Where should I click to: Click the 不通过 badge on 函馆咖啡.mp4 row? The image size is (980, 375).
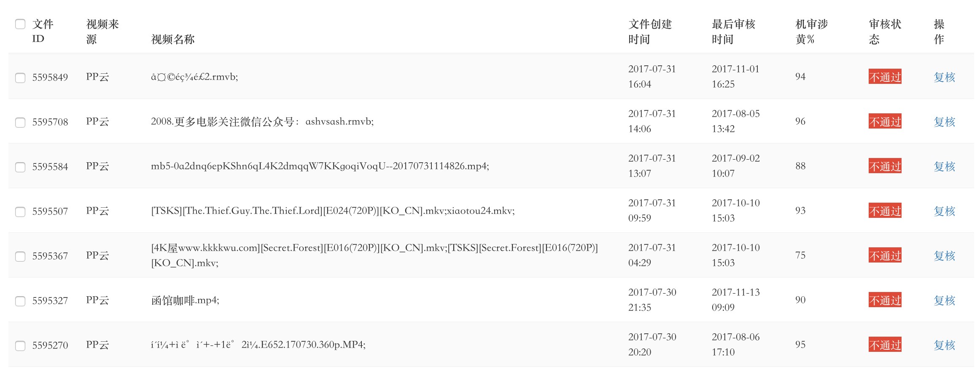click(x=885, y=300)
